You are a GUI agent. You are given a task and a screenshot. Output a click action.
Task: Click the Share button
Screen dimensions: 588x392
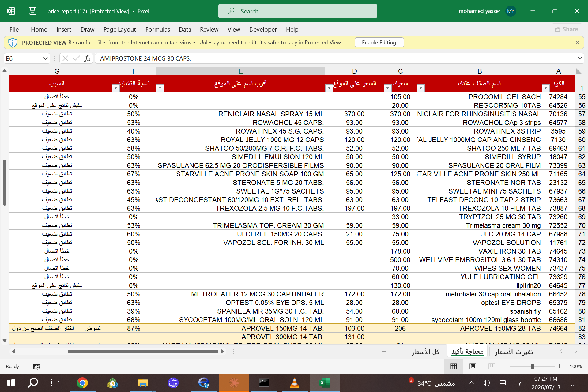tap(567, 29)
